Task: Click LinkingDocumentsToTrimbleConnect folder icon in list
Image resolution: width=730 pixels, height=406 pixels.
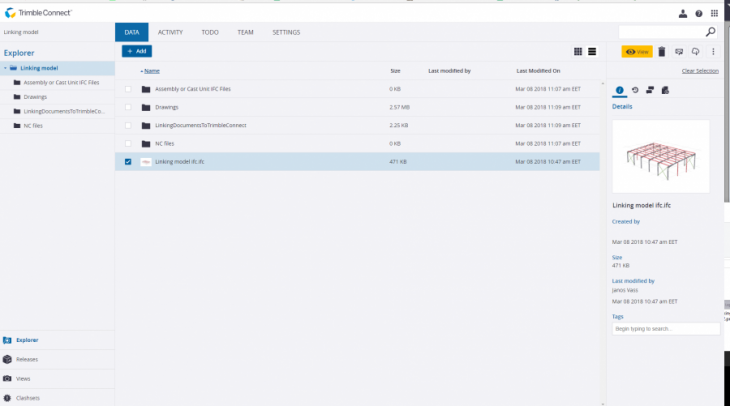Action: tap(146, 125)
